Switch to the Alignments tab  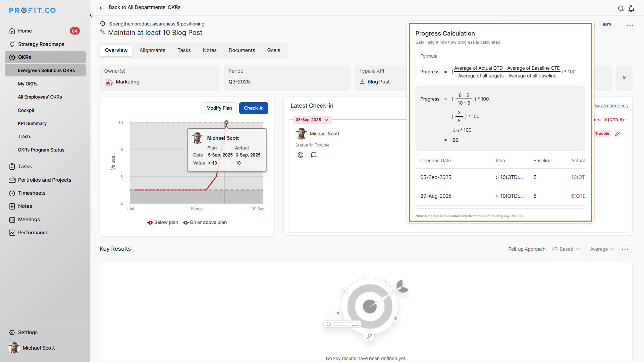pos(152,50)
